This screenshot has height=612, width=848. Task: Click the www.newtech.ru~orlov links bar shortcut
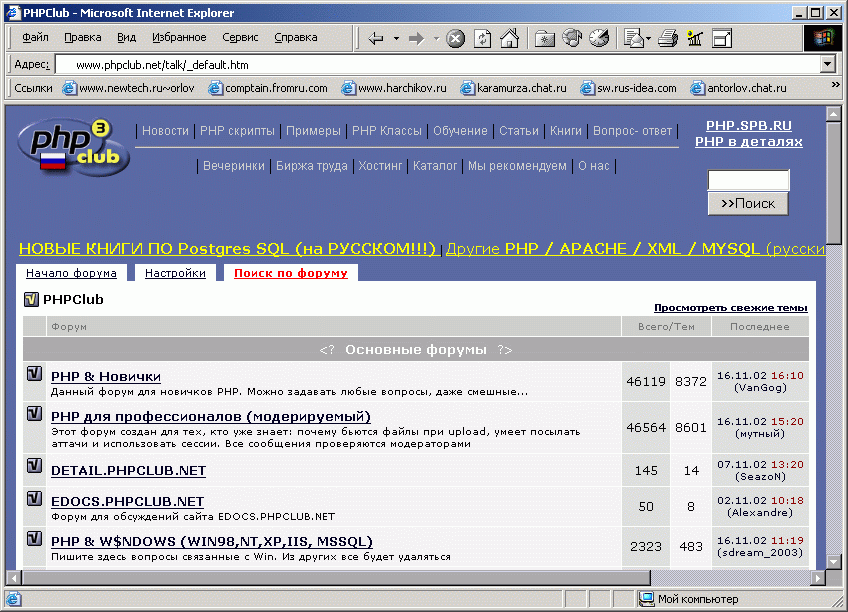coord(128,88)
